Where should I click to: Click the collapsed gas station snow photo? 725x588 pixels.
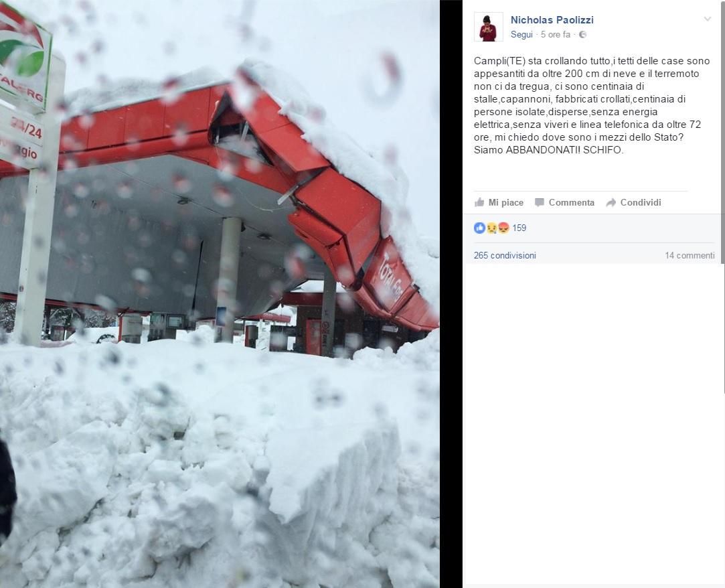(x=220, y=294)
